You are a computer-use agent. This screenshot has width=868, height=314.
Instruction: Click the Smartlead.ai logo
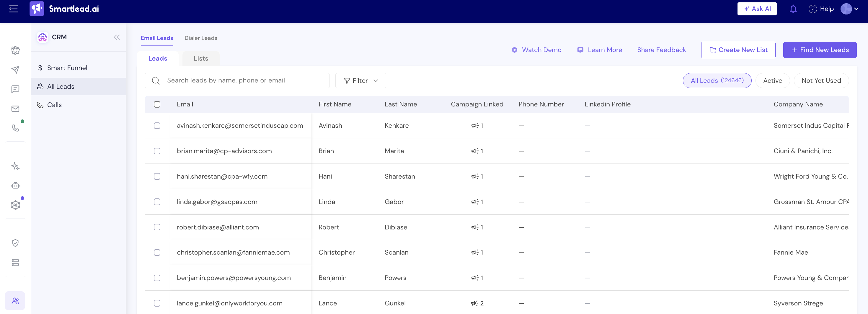click(64, 9)
